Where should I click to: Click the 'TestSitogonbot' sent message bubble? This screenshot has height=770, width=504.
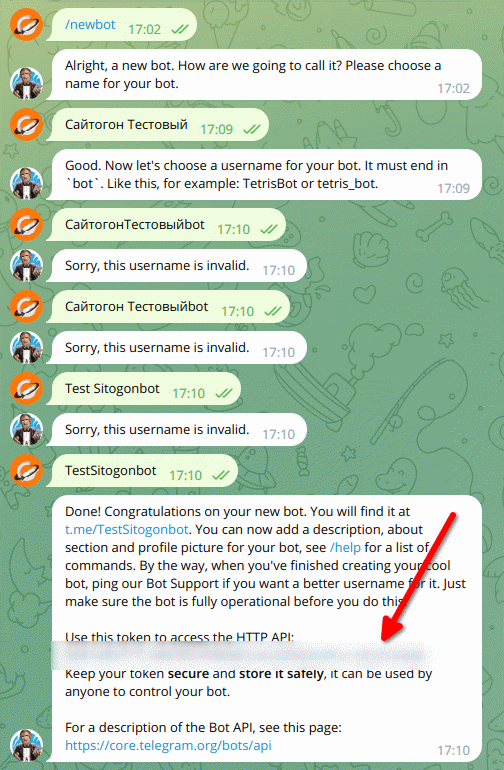point(142,470)
